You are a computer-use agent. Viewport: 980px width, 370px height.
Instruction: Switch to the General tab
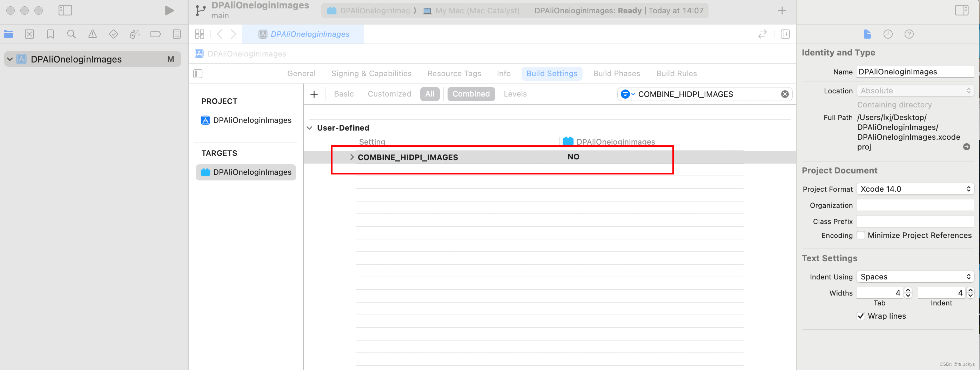pyautogui.click(x=301, y=73)
